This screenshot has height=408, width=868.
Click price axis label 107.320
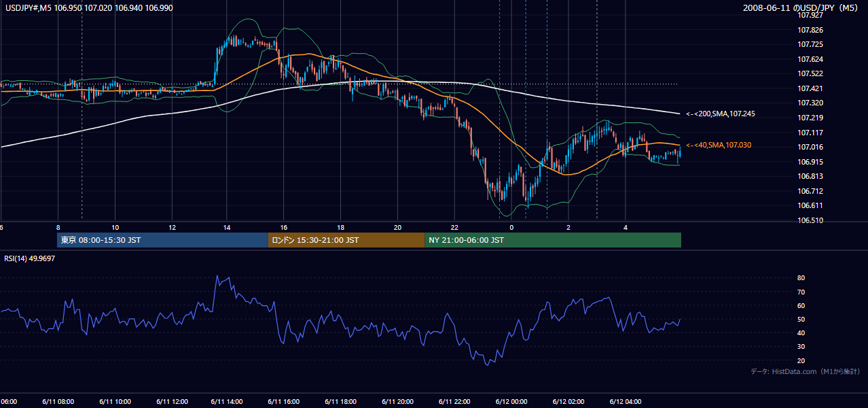tap(811, 103)
